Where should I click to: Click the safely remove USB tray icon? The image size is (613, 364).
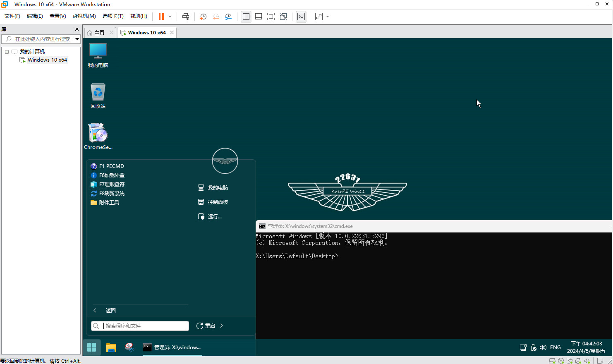(534, 347)
